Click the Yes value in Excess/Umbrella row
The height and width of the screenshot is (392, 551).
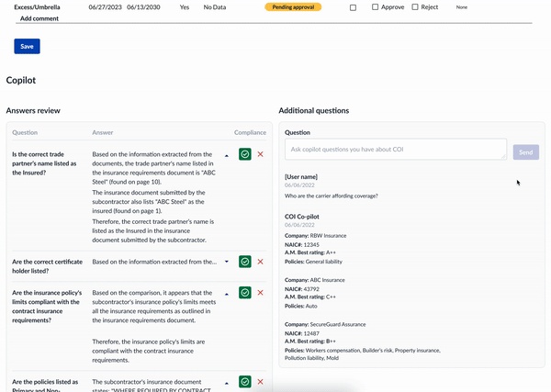click(x=185, y=7)
